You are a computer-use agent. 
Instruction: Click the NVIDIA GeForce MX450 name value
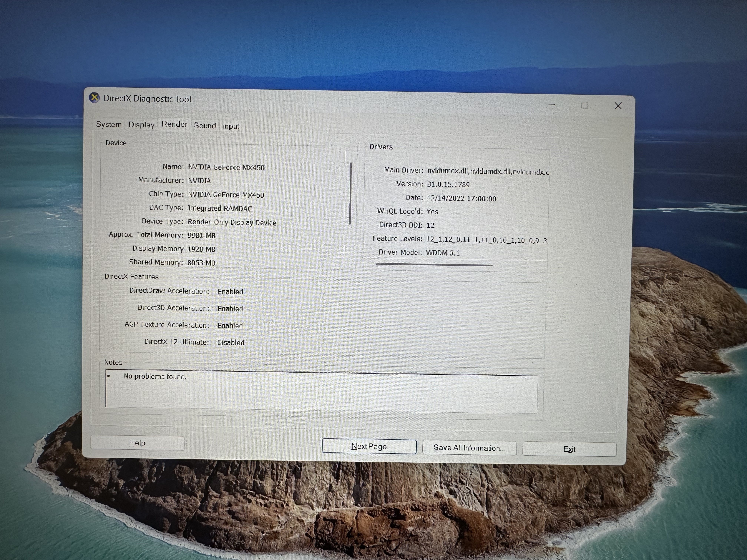[x=226, y=167]
